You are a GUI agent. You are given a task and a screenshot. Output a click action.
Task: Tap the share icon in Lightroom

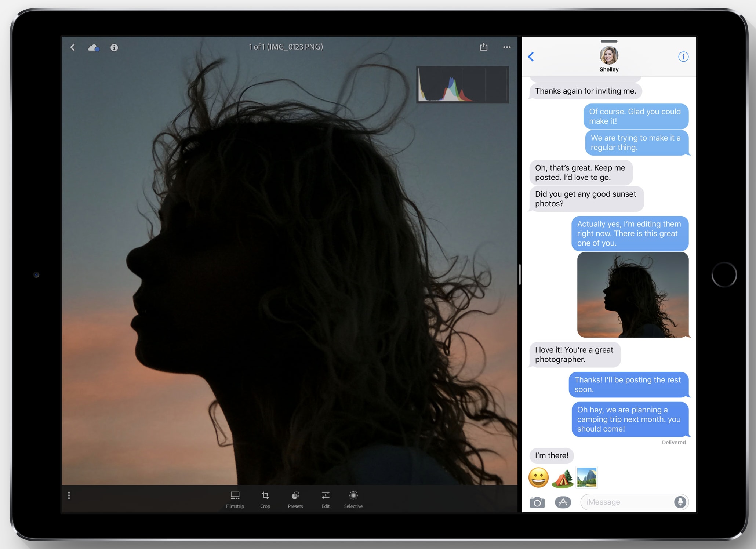[x=484, y=47]
